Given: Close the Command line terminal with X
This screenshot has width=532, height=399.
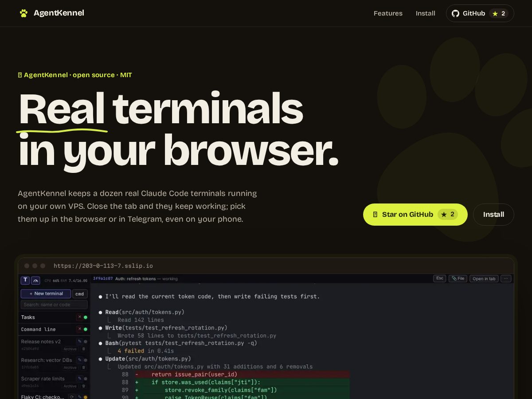Looking at the screenshot, I should [x=79, y=329].
